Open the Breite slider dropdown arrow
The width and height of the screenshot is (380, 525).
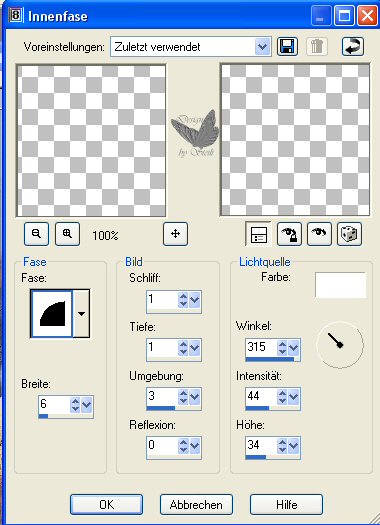[86, 405]
